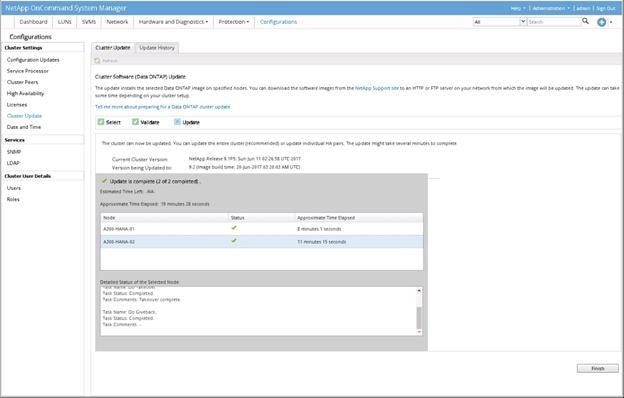This screenshot has width=624, height=398.
Task: Open Roles under Cluster User Details
Action: 13,199
